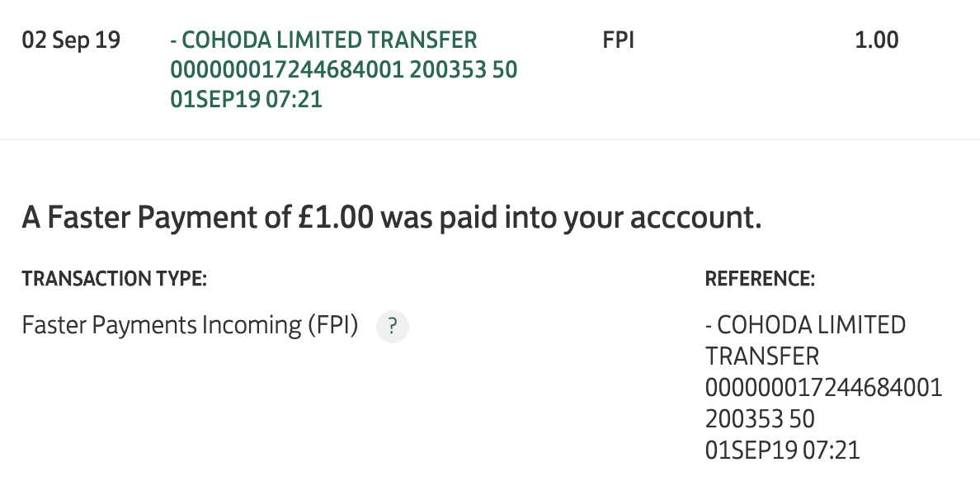
Task: Click the question mark help icon
Action: click(393, 327)
